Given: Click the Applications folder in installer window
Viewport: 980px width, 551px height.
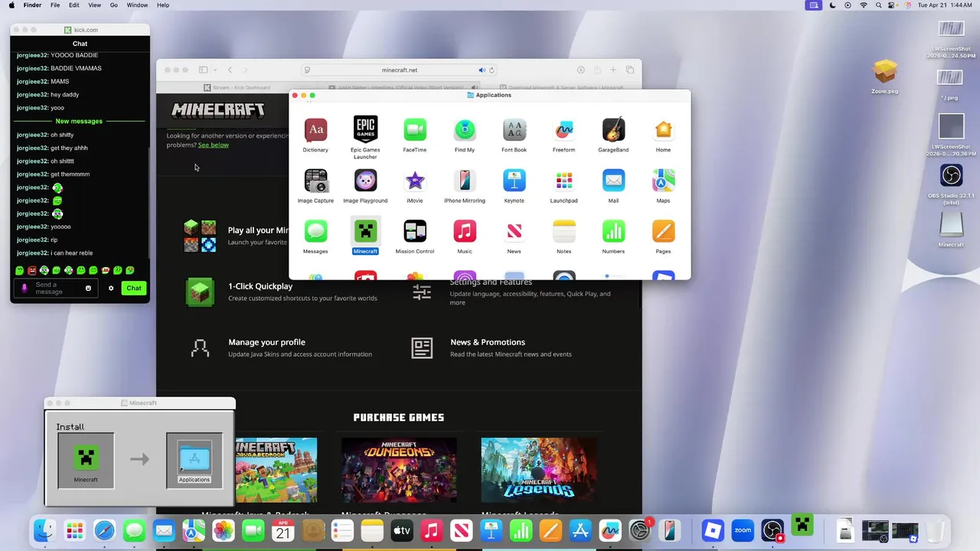Looking at the screenshot, I should pos(194,458).
